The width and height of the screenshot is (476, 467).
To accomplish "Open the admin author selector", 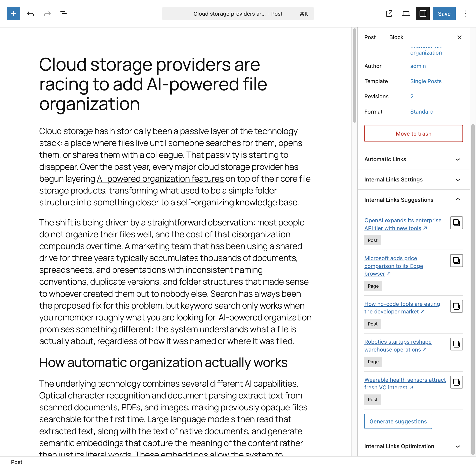I will tap(418, 66).
